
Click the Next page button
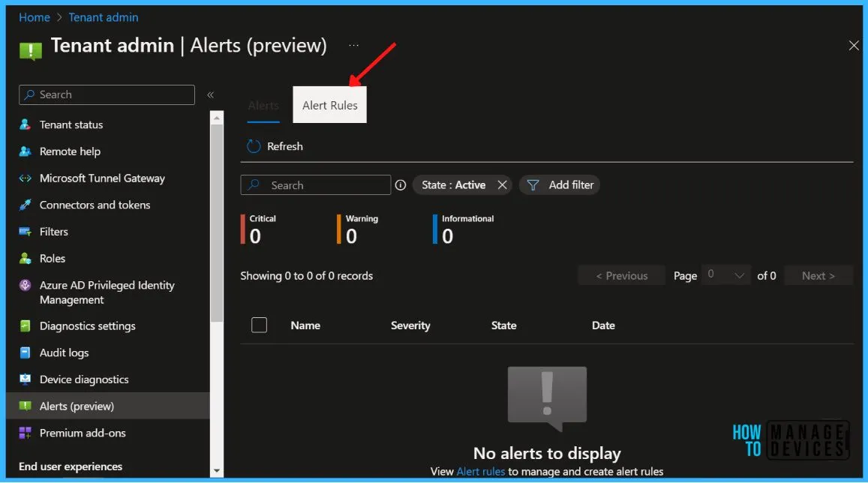coord(818,275)
